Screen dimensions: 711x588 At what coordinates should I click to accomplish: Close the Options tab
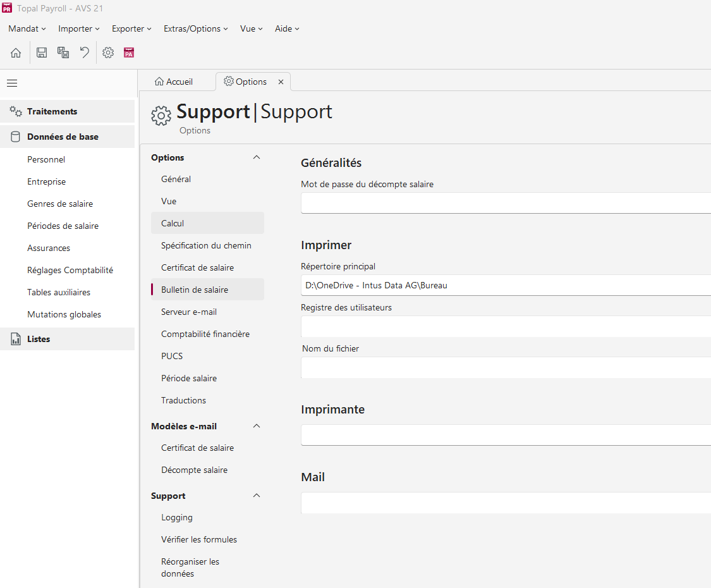(281, 82)
